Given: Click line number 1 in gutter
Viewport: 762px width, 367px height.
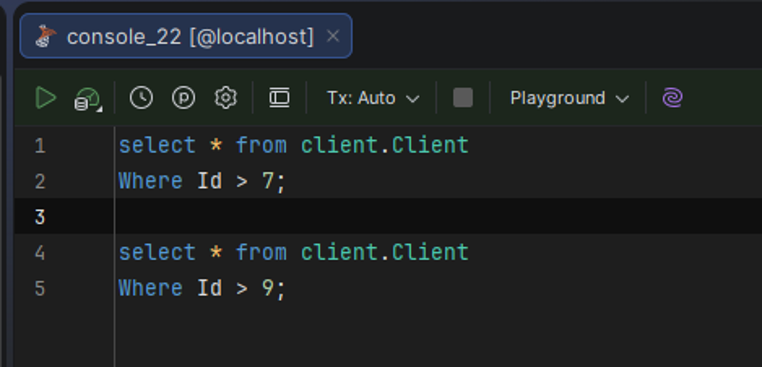Looking at the screenshot, I should 40,146.
